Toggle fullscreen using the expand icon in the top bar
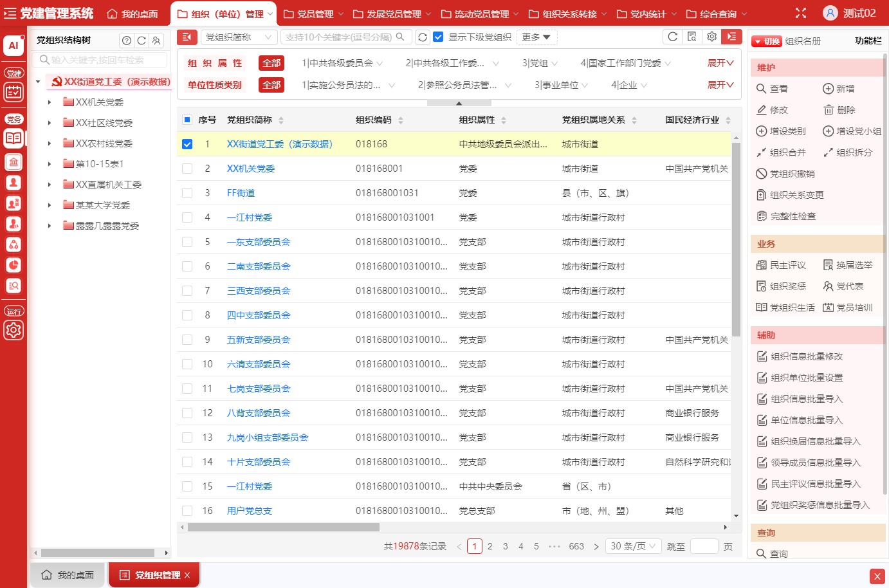The height and width of the screenshot is (588, 889). click(x=801, y=13)
